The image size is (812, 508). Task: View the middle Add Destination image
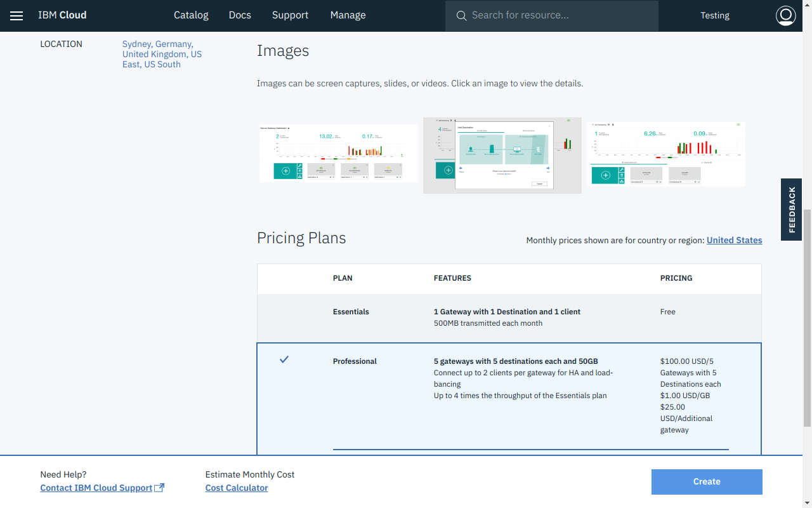click(502, 156)
